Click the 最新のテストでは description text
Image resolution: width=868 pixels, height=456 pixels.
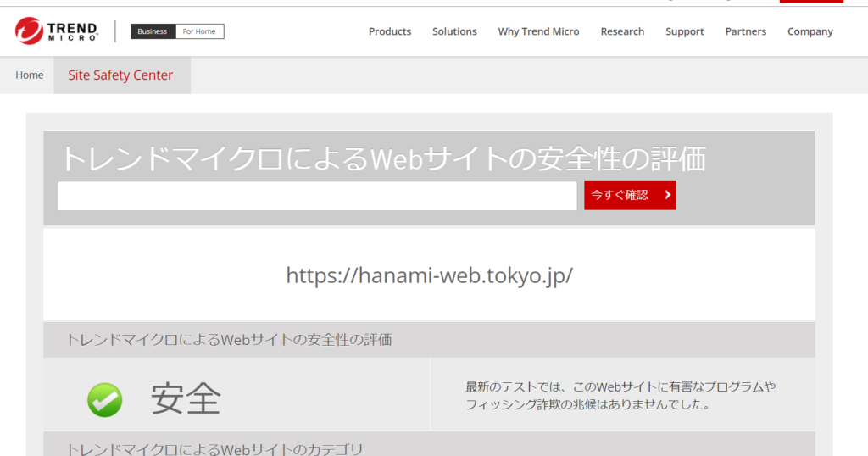click(620, 395)
